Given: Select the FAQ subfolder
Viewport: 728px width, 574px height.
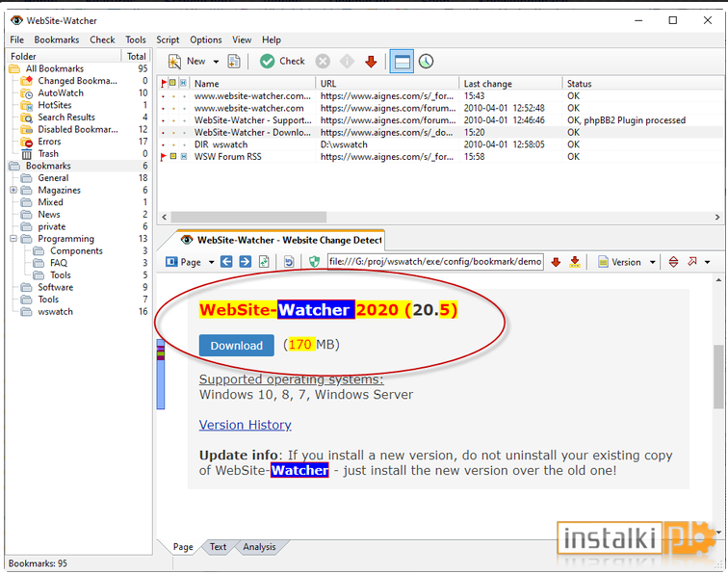Looking at the screenshot, I should click(59, 263).
